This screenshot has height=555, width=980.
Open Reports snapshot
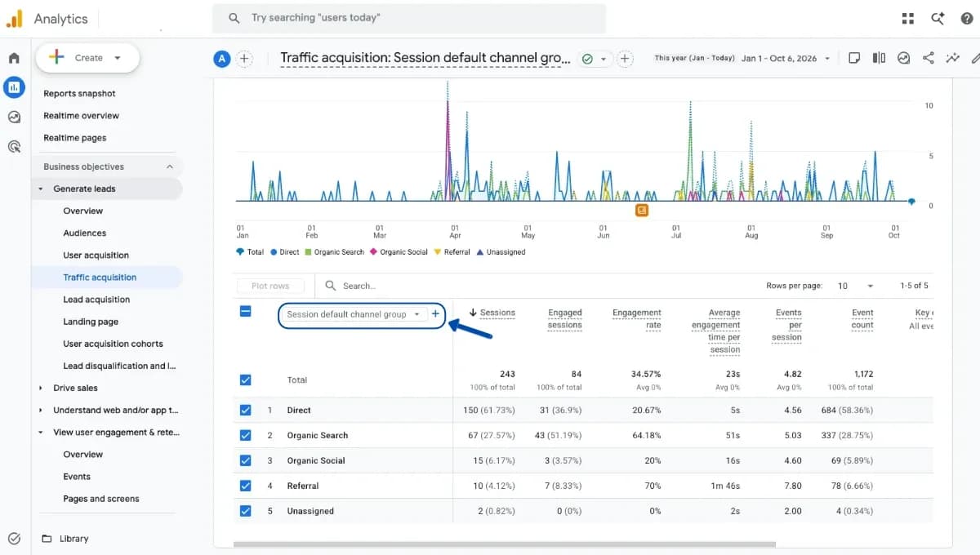[79, 94]
